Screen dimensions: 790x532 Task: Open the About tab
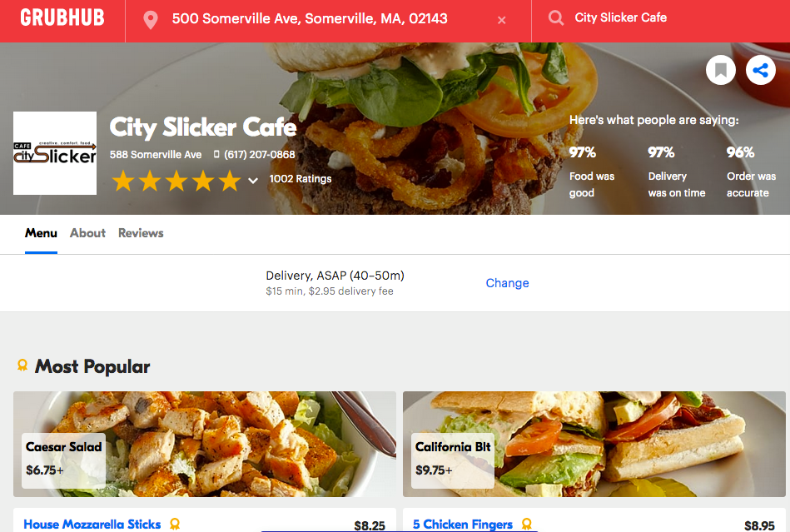point(87,233)
